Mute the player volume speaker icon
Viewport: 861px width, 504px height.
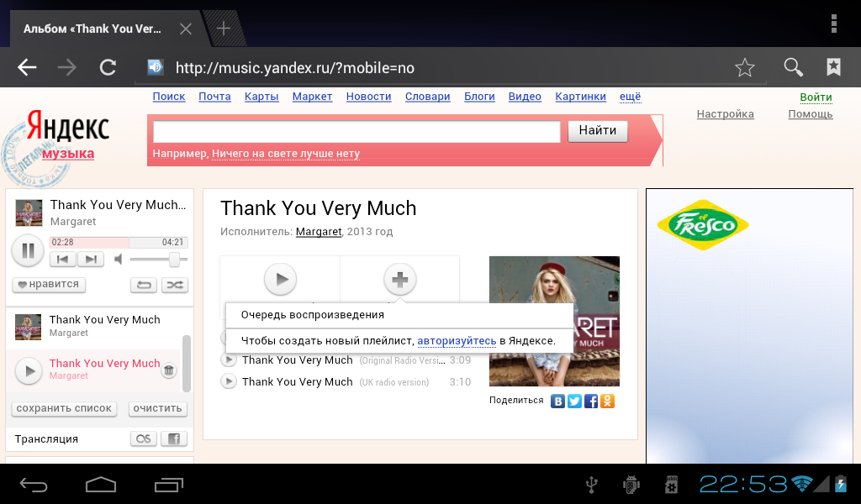tap(119, 259)
